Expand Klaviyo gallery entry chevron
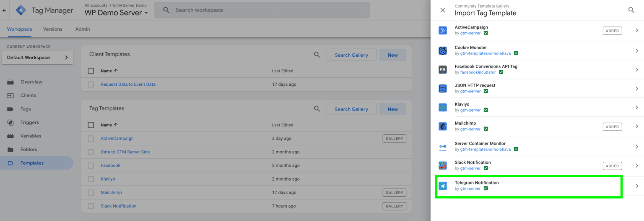 [x=637, y=107]
